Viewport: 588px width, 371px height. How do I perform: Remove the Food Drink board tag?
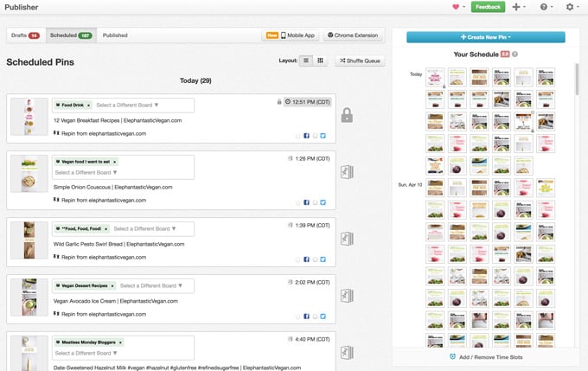tap(88, 106)
